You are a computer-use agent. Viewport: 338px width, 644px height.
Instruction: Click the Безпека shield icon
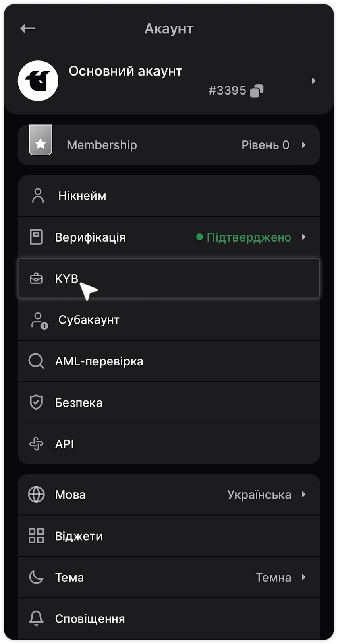[x=36, y=402]
